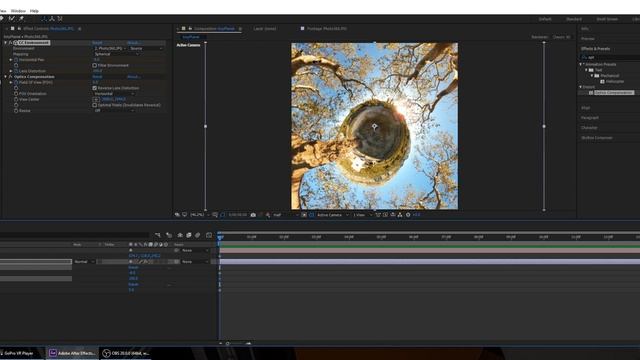This screenshot has width=640, height=360.
Task: Collapse the Distort category
Action: (x=580, y=87)
